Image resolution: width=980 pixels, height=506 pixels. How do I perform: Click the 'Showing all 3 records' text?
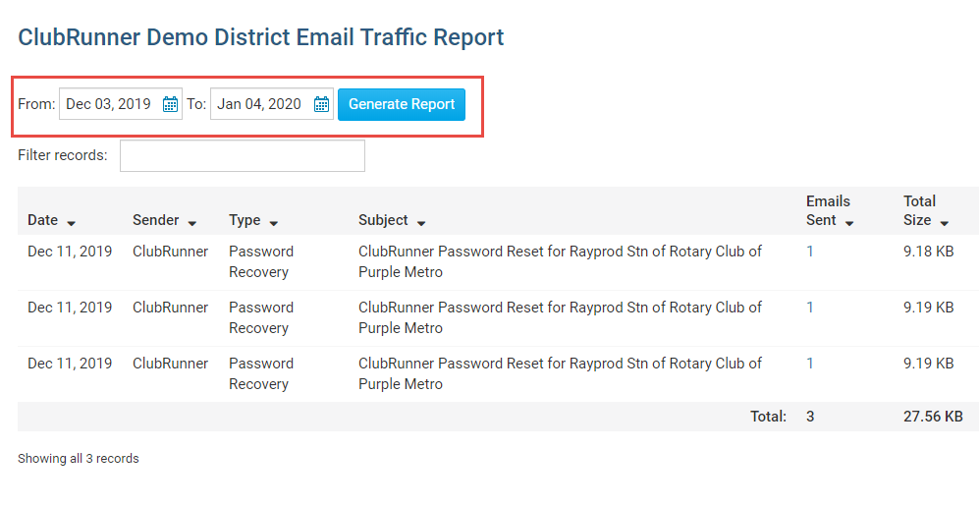click(79, 459)
